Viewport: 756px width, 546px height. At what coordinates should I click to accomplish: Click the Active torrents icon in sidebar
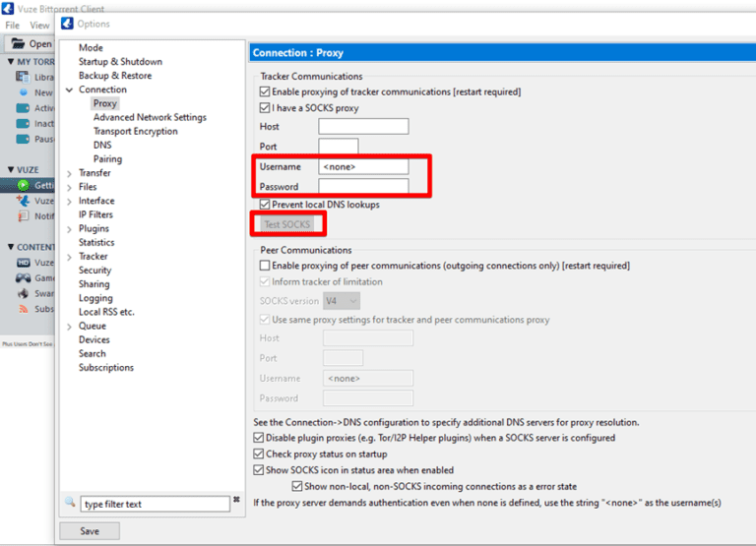point(23,108)
